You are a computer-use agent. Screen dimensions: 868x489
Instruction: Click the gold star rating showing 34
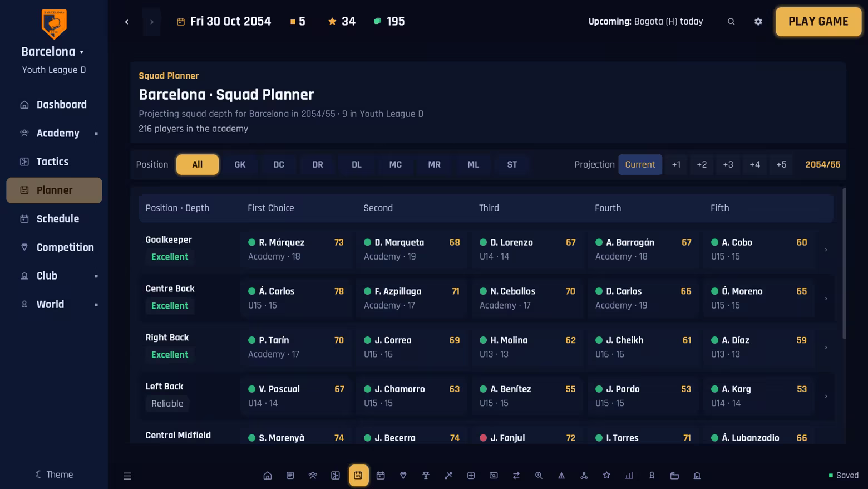tap(342, 22)
